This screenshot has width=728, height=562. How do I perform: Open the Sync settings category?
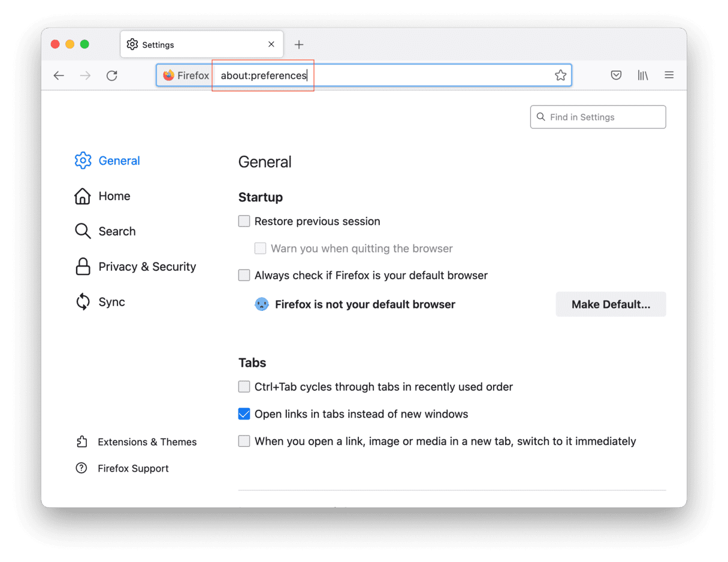pyautogui.click(x=111, y=302)
